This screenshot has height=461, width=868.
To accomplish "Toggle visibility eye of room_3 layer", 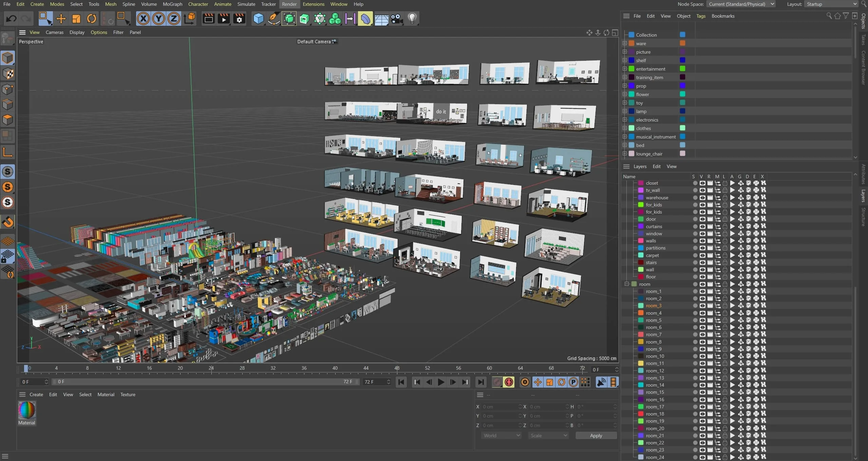I will pyautogui.click(x=702, y=306).
